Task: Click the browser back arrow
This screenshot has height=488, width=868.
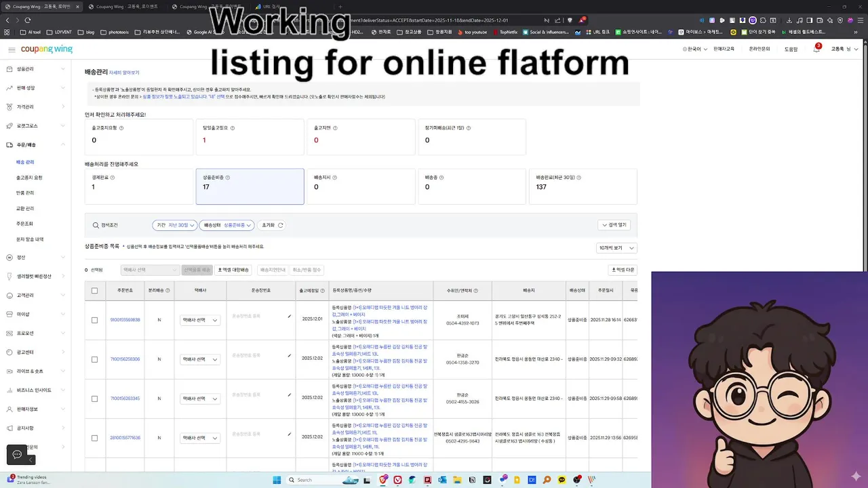Action: click(x=7, y=20)
